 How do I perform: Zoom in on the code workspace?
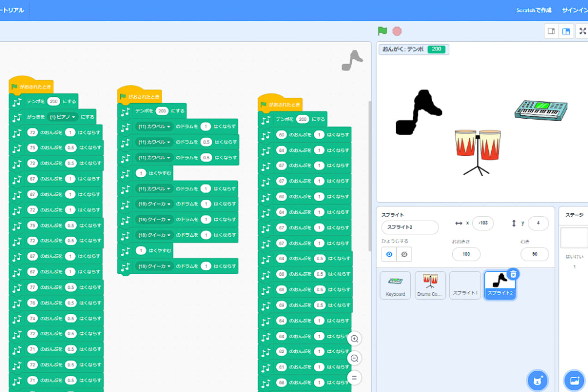355,339
